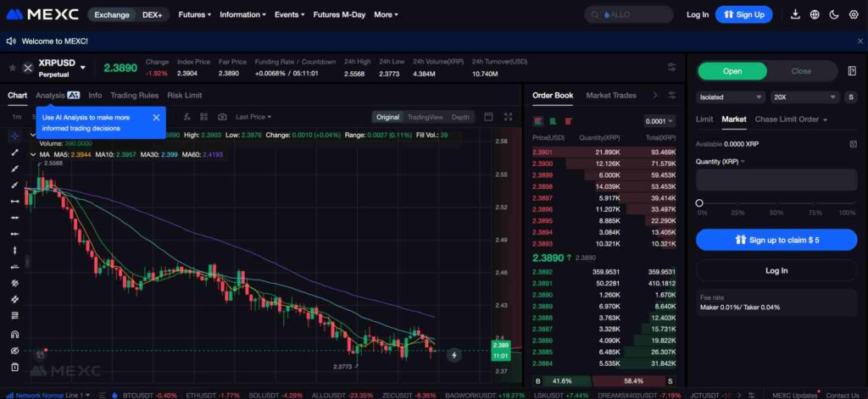Open the download app icon in header
868x399 pixels.
[x=795, y=14]
